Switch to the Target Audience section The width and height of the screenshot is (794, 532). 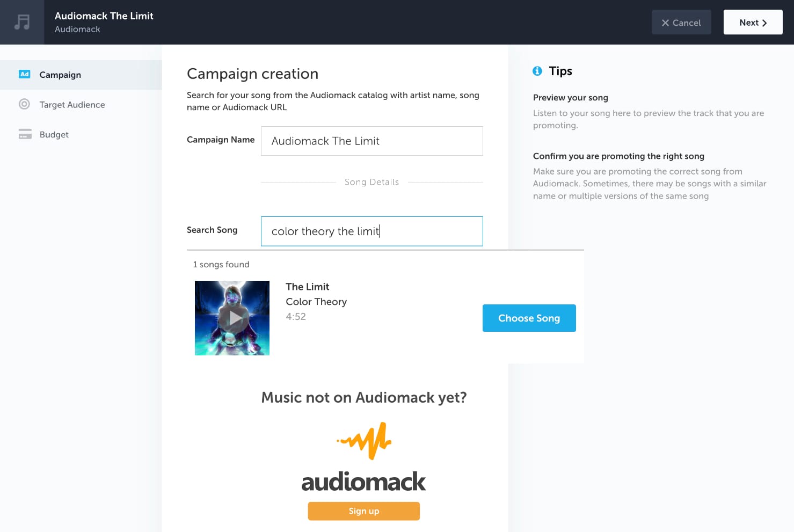tap(72, 104)
